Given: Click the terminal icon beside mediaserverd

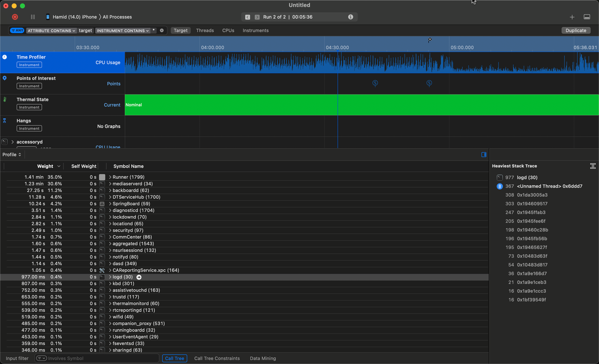Looking at the screenshot, I should coord(102,184).
